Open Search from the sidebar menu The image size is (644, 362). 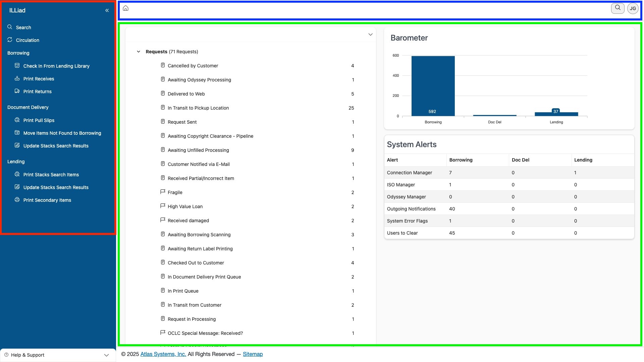(x=23, y=27)
